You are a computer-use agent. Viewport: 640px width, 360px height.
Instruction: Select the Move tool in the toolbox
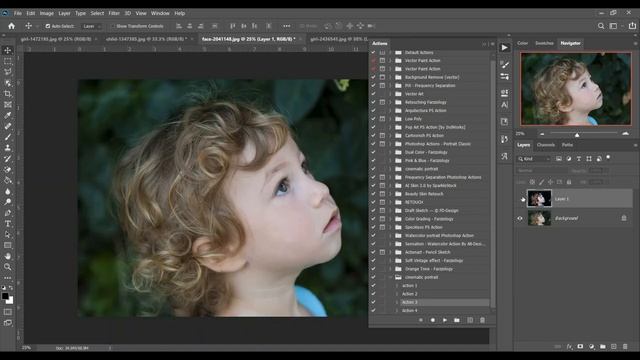pos(8,51)
